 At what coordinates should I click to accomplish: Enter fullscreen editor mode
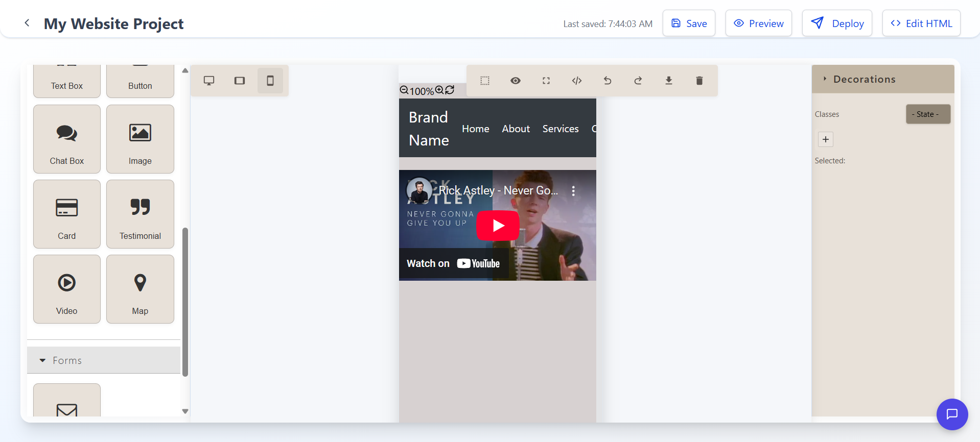click(x=546, y=81)
